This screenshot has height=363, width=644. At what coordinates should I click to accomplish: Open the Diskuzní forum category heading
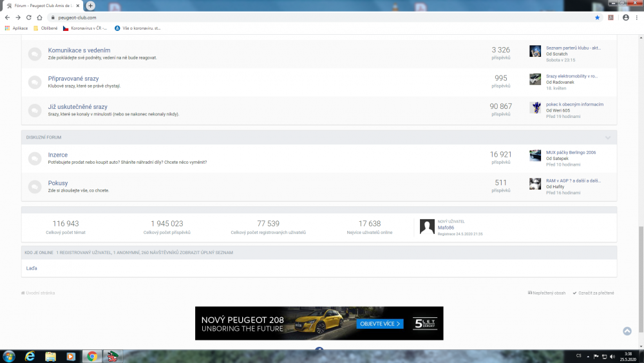(x=44, y=137)
